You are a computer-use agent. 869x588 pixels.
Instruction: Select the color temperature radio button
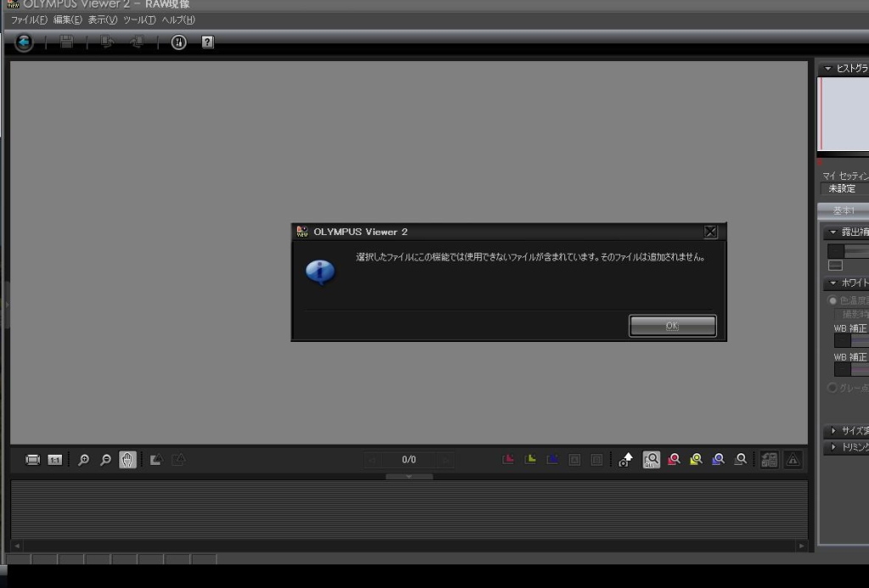click(832, 300)
